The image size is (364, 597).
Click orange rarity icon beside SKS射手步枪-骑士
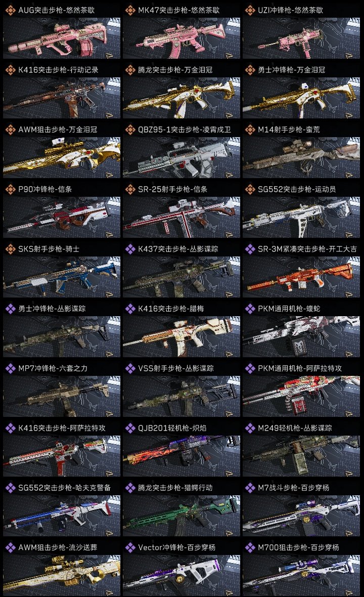pyautogui.click(x=10, y=249)
